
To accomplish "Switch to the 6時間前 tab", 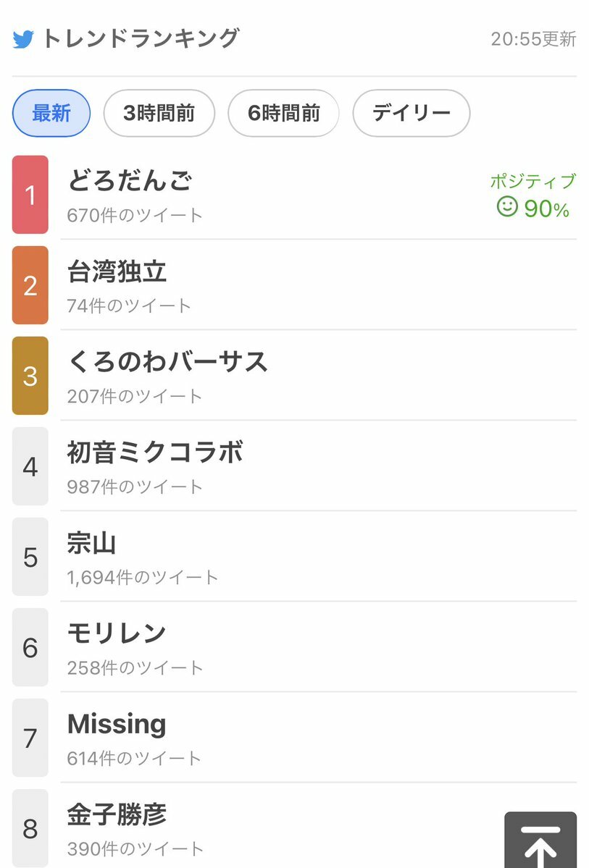I will point(283,113).
